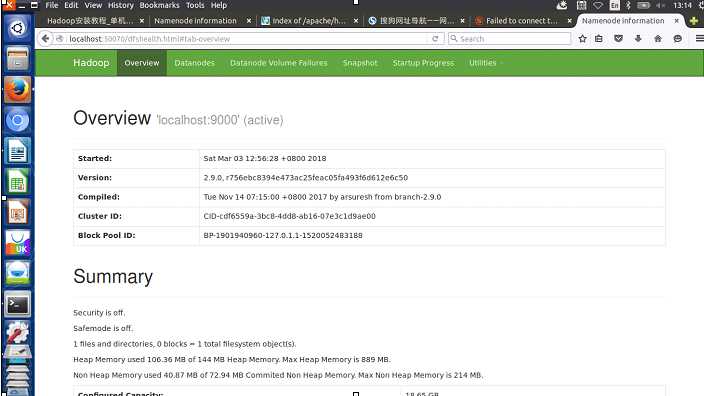Screen dimensions: 704x396
Task: Open LibreOffice Impress from the dock
Action: [18, 212]
